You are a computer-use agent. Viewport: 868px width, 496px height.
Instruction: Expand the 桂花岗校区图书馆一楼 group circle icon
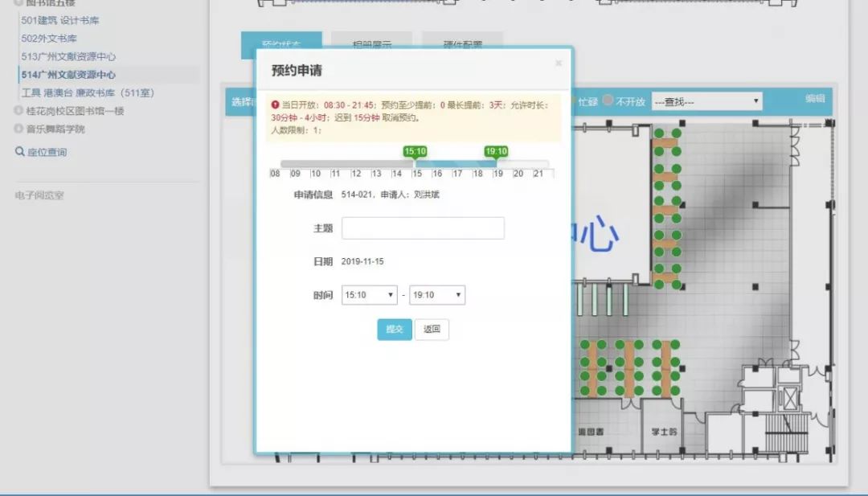[x=18, y=110]
